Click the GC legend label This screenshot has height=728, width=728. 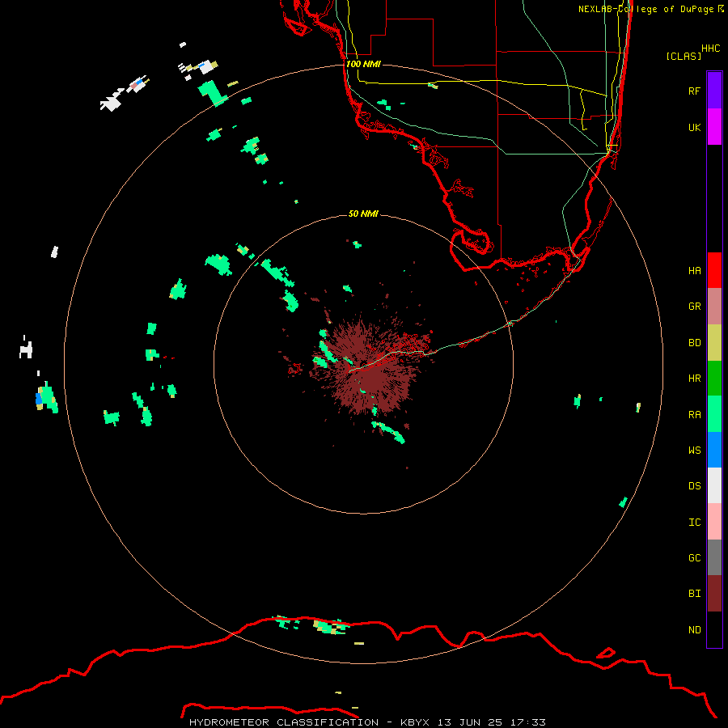coord(694,558)
